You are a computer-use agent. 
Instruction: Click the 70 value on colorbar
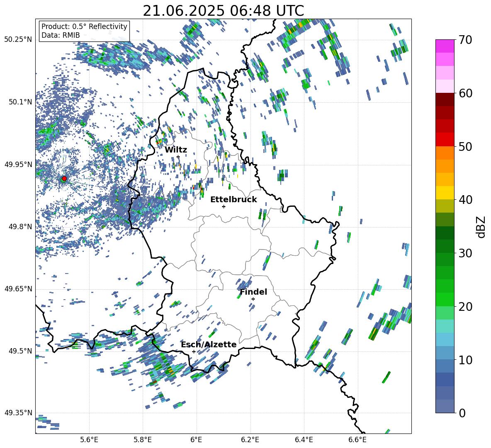click(x=465, y=40)
